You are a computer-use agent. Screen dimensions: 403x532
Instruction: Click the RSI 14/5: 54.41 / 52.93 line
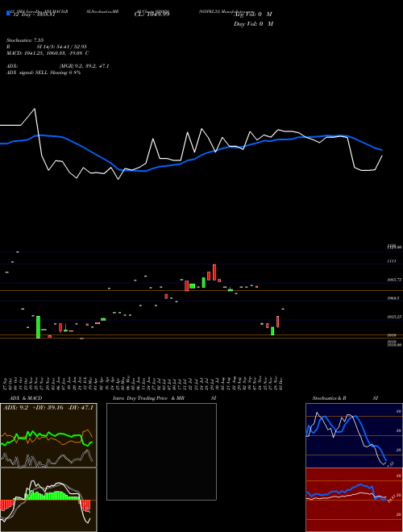[47, 47]
